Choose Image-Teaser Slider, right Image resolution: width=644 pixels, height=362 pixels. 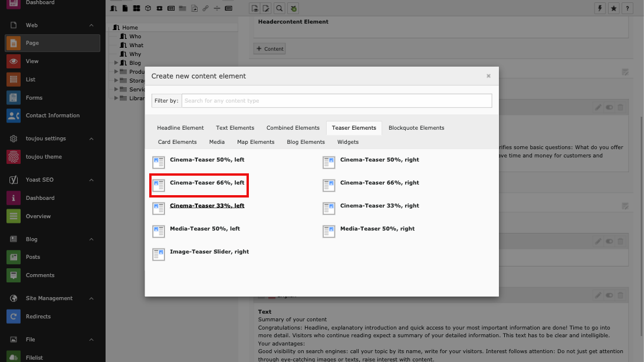(x=209, y=252)
